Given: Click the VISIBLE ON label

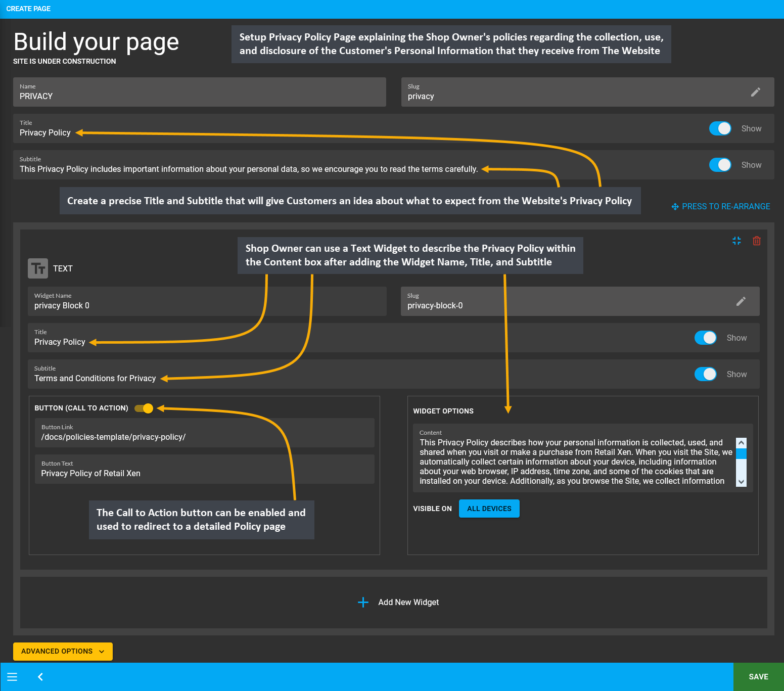Looking at the screenshot, I should (432, 509).
